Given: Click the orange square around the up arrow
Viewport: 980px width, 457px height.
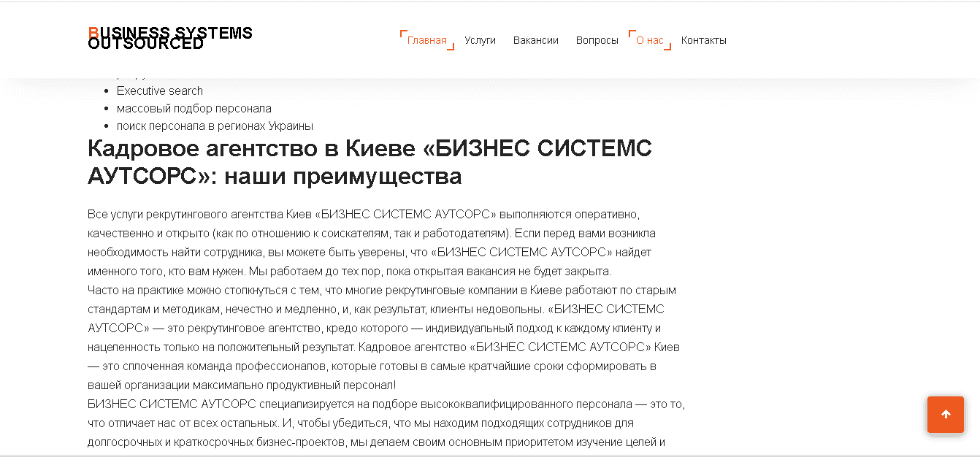Looking at the screenshot, I should click(945, 415).
